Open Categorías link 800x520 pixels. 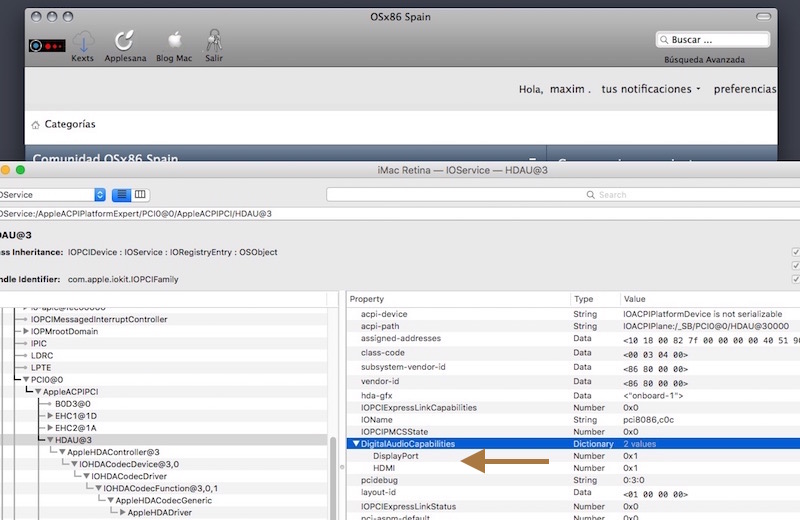tap(70, 124)
